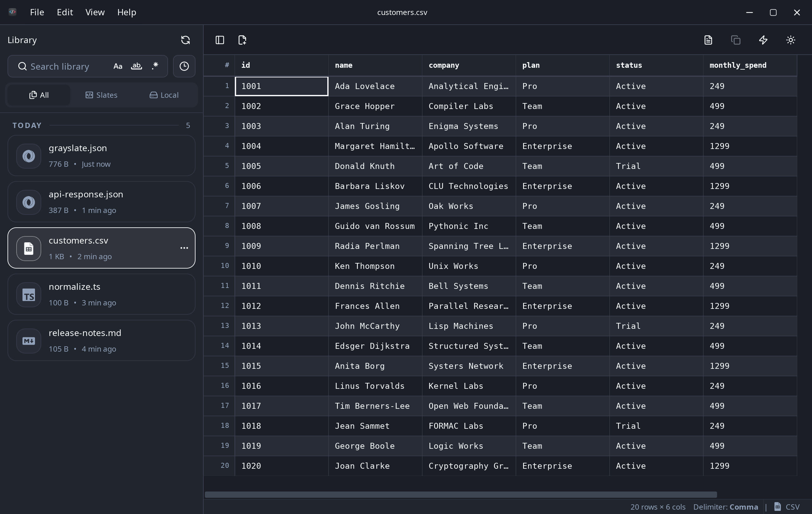Switch to the All tab
812x514 pixels.
click(x=39, y=95)
